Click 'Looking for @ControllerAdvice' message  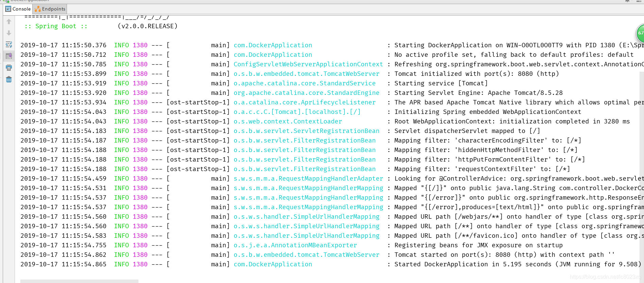(519, 179)
